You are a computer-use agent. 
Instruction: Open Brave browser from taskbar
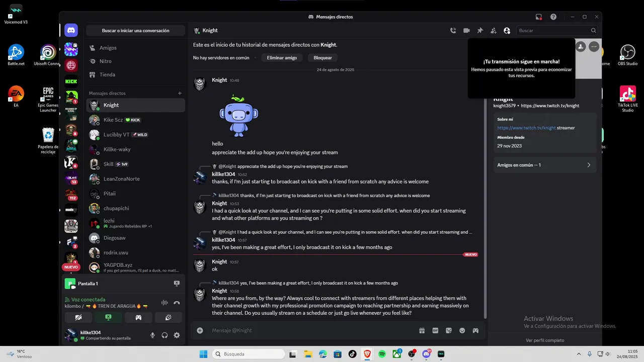click(367, 354)
